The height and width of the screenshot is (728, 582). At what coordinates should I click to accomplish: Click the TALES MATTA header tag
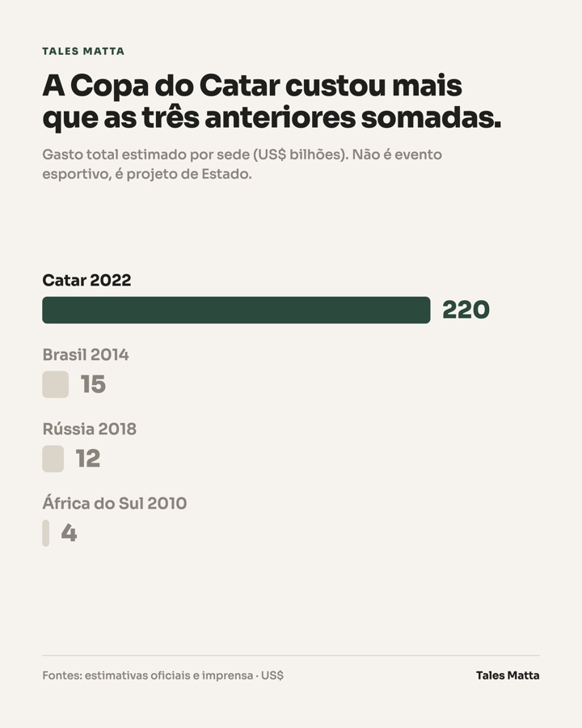83,51
